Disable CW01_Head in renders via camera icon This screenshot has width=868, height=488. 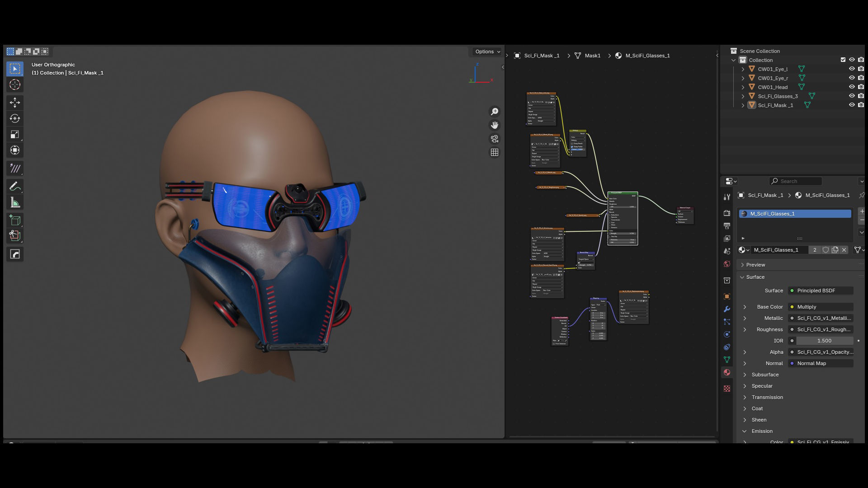[x=861, y=87]
